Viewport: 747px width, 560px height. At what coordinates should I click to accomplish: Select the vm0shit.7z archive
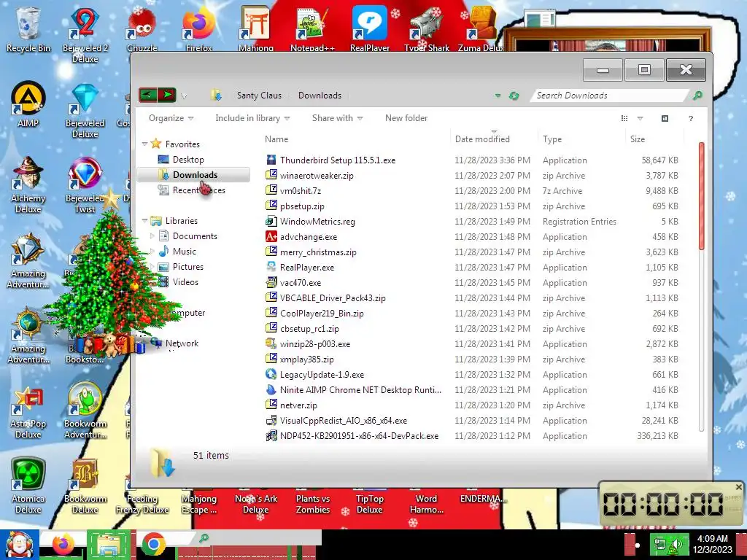[300, 191]
